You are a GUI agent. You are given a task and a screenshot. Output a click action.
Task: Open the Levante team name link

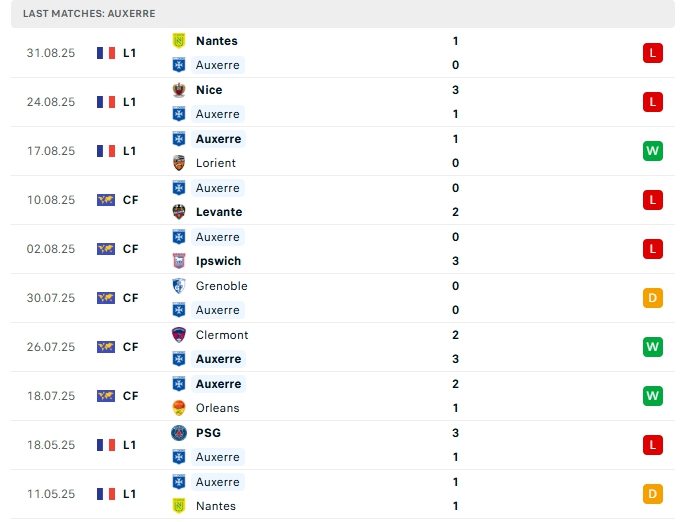click(x=219, y=212)
